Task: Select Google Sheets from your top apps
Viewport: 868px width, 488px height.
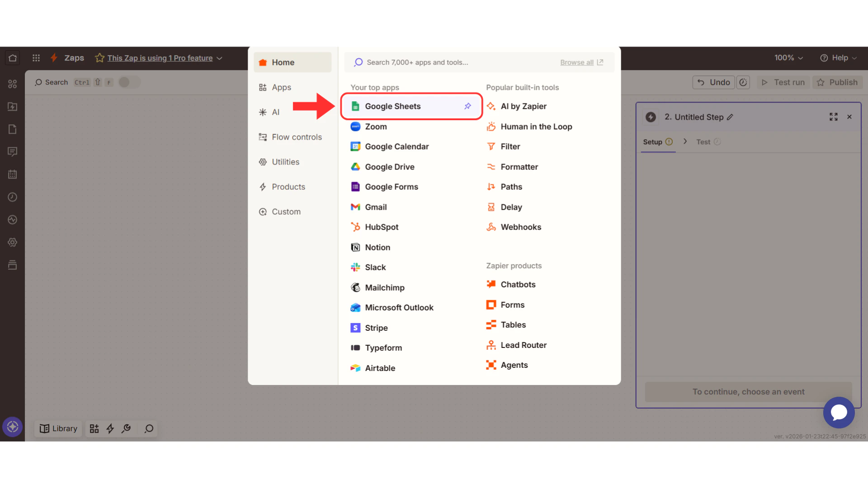Action: [x=392, y=106]
